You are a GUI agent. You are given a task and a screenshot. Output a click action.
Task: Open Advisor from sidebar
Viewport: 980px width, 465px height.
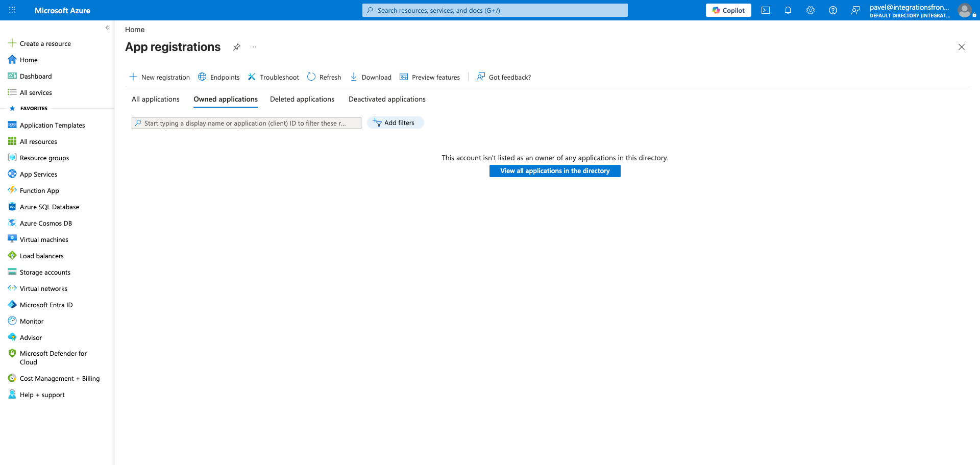click(31, 337)
